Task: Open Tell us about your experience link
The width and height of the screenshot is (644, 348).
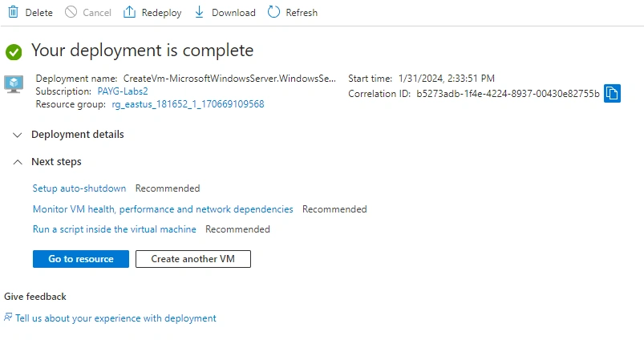Action: coord(115,318)
